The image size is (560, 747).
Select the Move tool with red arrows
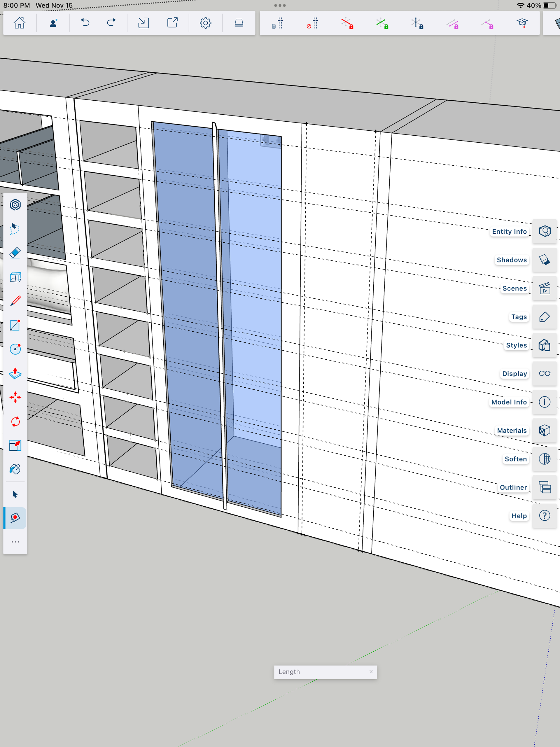pos(15,398)
